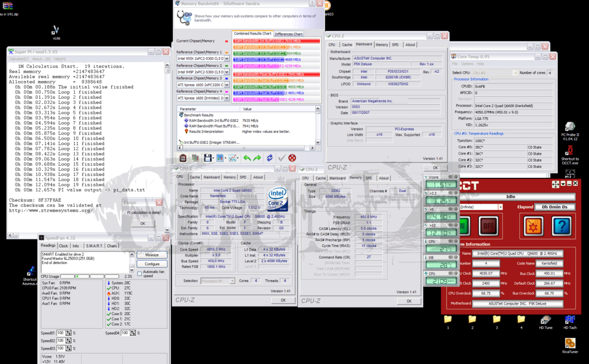
Task: Click the Sandra calculator/module icon in toolbar
Action: (183, 158)
